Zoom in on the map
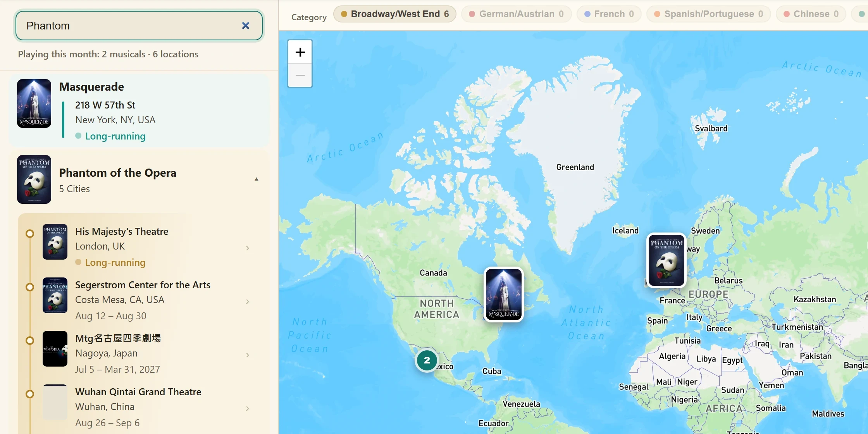868x434 pixels. (300, 52)
